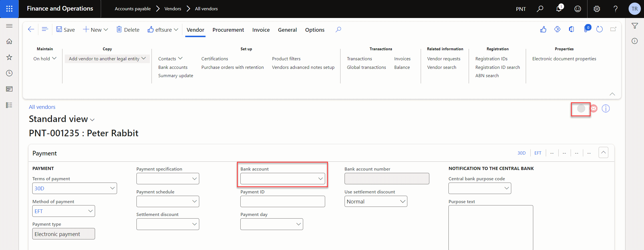Switch to the Invoice tab
Screen dimensions: 644x250
[x=261, y=30]
